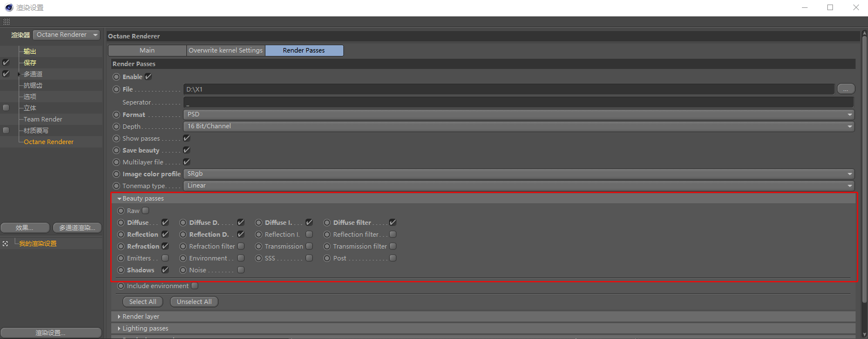Viewport: 868px width, 339px height.
Task: Select the Render Passes tab
Action: [x=304, y=50]
